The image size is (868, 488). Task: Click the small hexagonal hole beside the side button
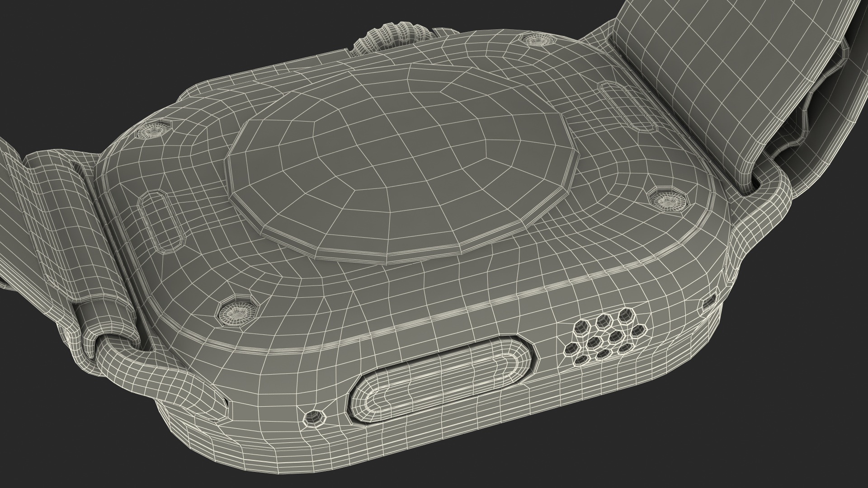pos(315,418)
